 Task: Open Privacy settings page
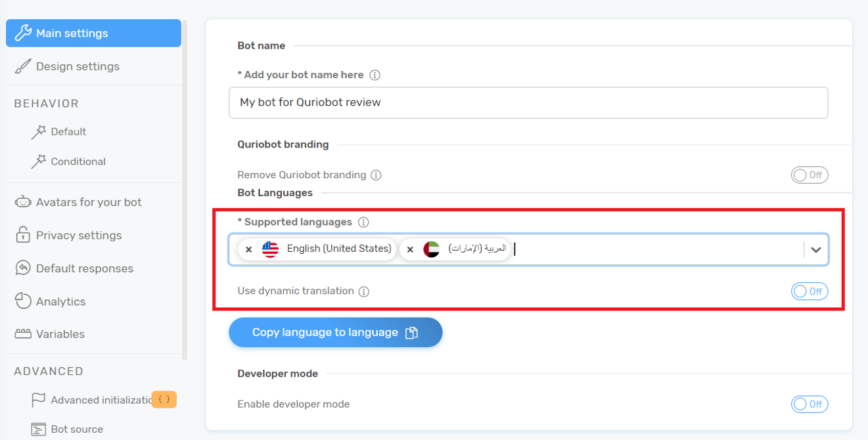click(79, 235)
